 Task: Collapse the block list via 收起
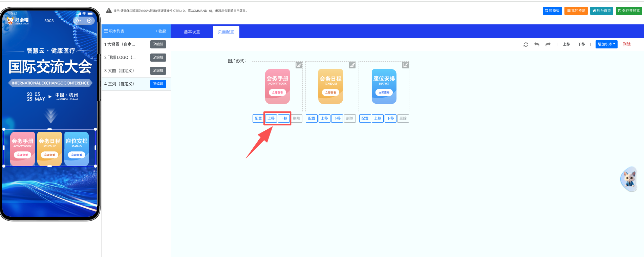[161, 31]
